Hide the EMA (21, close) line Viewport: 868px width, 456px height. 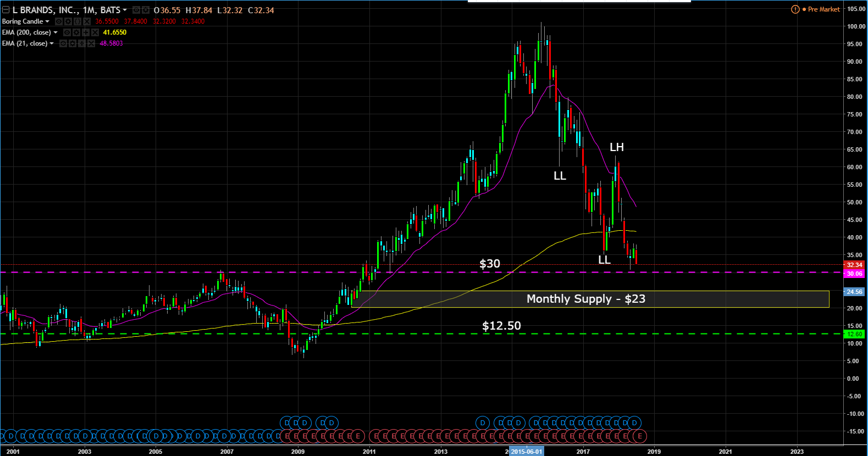[63, 43]
